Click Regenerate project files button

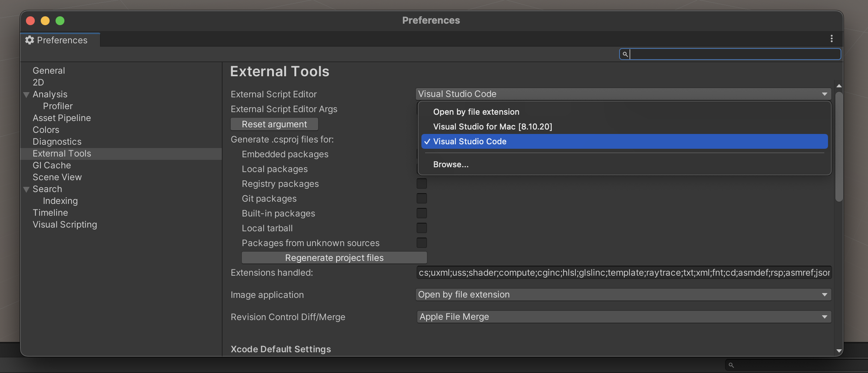tap(334, 258)
